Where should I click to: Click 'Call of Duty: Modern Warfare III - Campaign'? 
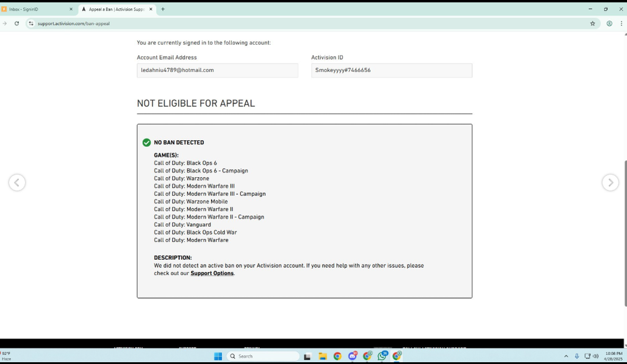(x=210, y=194)
